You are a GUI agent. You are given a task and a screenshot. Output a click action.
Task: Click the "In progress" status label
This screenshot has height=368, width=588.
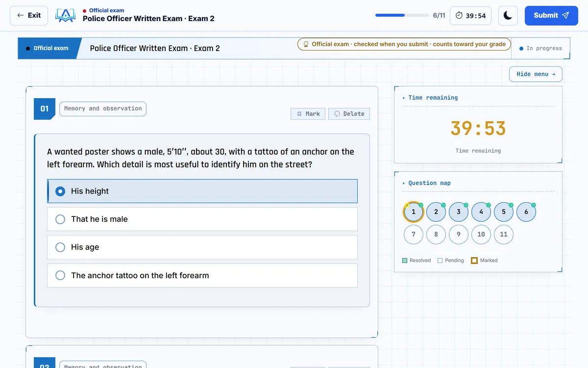540,49
